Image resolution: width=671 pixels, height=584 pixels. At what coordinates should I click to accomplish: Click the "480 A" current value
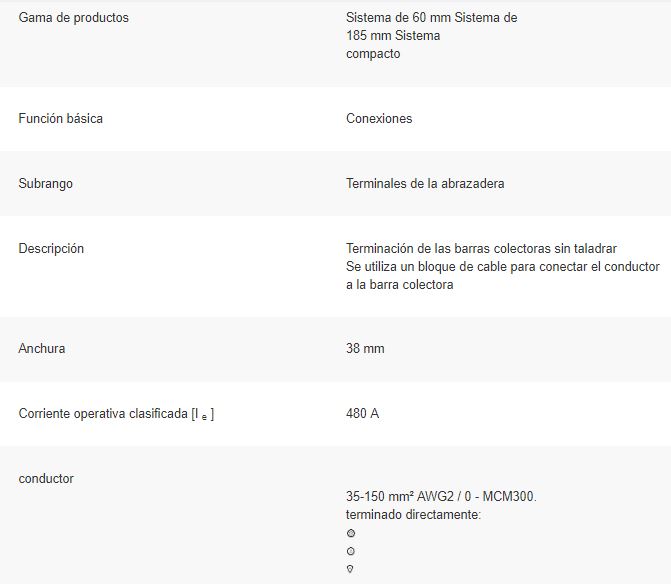362,414
